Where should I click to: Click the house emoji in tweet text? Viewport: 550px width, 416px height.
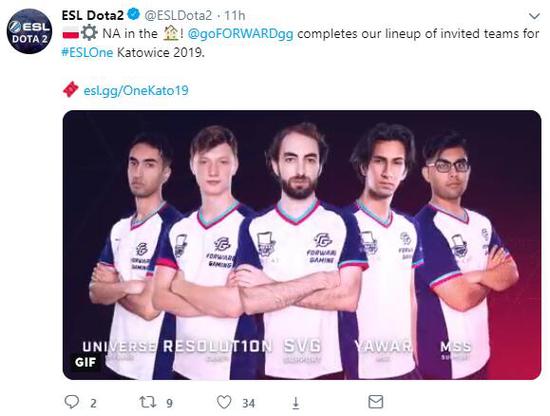(x=171, y=33)
